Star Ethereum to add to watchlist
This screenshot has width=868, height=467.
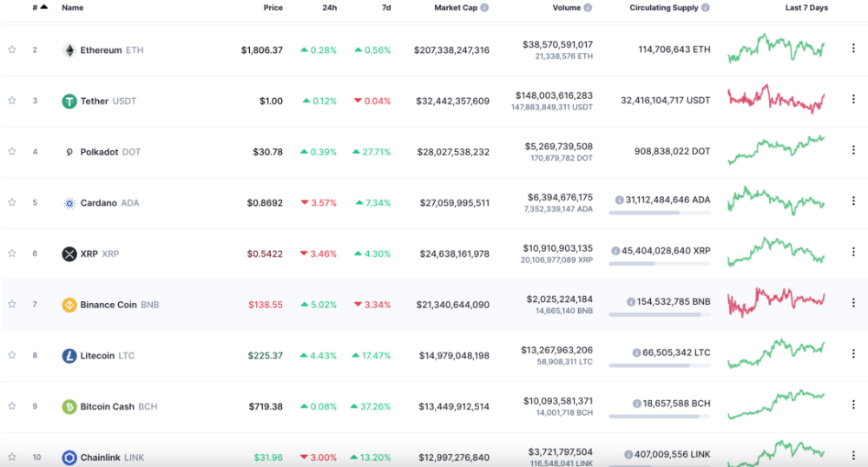point(12,50)
